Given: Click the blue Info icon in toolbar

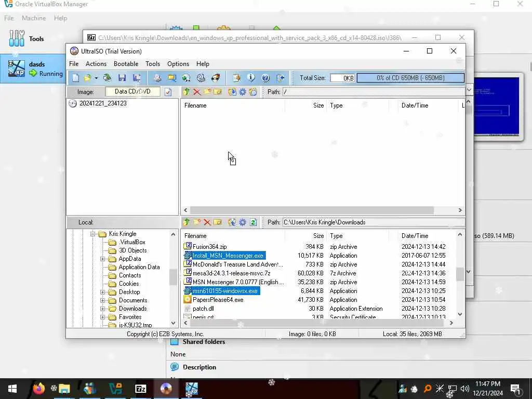Looking at the screenshot, I should tap(251, 78).
